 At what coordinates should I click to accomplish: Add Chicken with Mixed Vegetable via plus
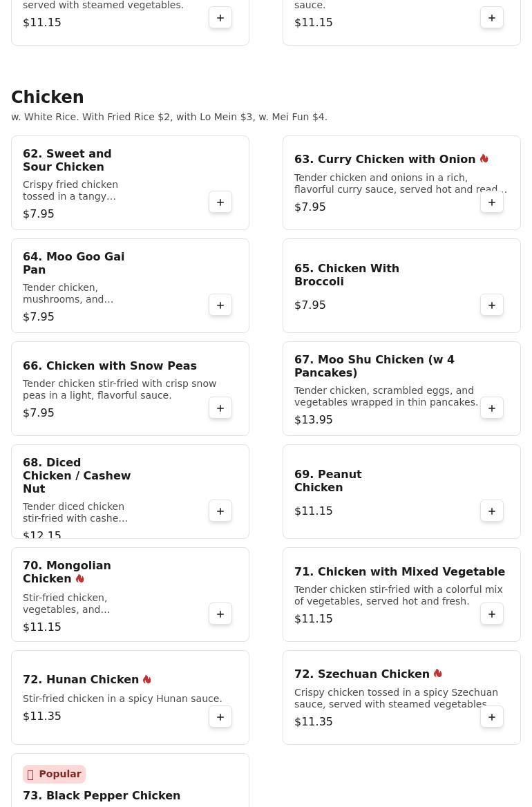492,614
